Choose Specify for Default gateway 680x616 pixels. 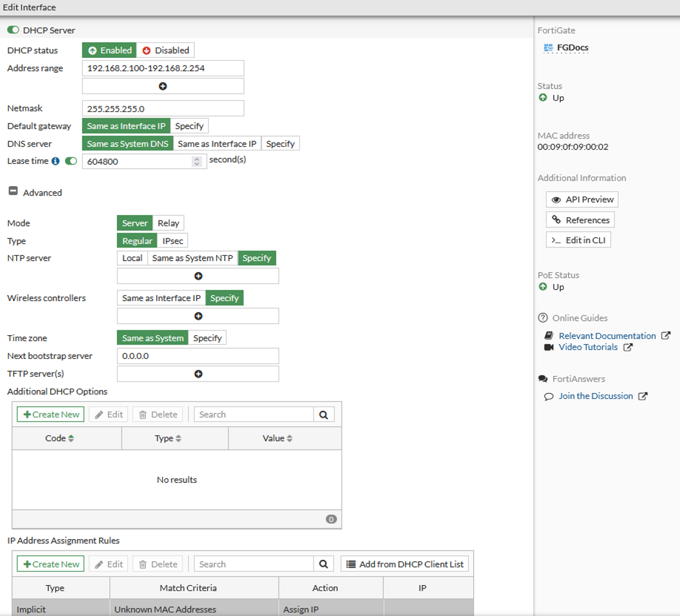click(x=189, y=126)
